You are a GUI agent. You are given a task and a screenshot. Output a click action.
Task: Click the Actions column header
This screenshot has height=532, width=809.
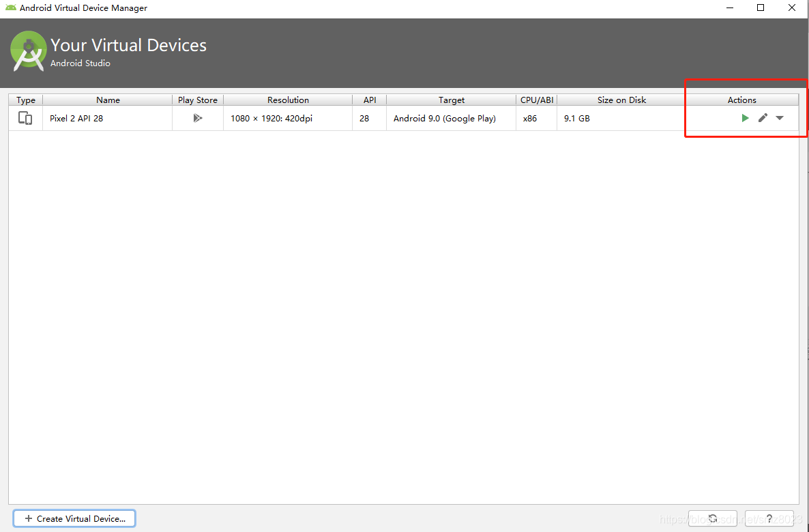click(x=742, y=100)
